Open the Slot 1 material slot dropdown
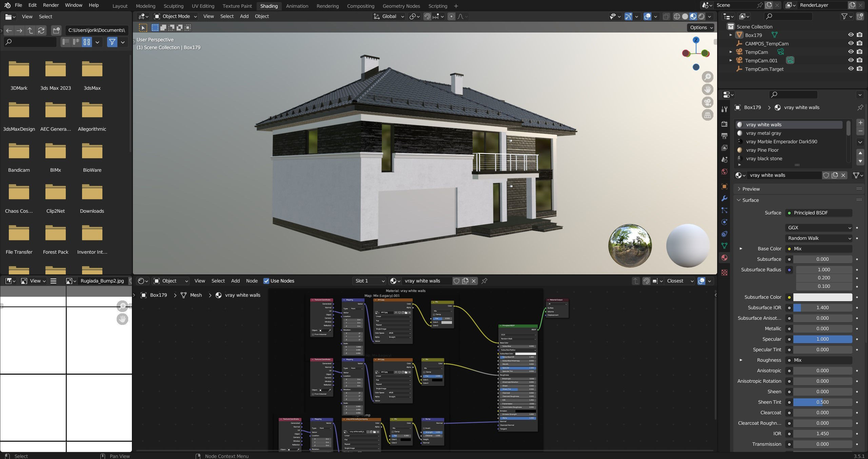This screenshot has width=868, height=459. [x=369, y=281]
